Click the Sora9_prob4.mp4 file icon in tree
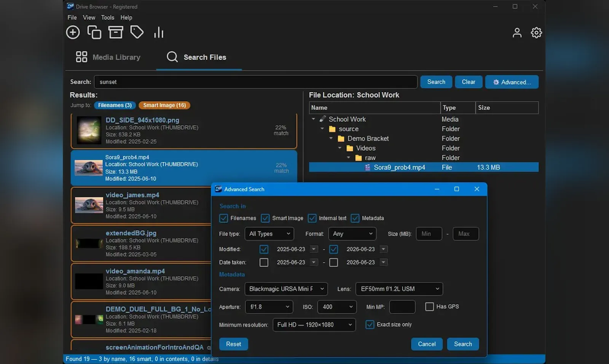This screenshot has width=609, height=364. [x=368, y=167]
